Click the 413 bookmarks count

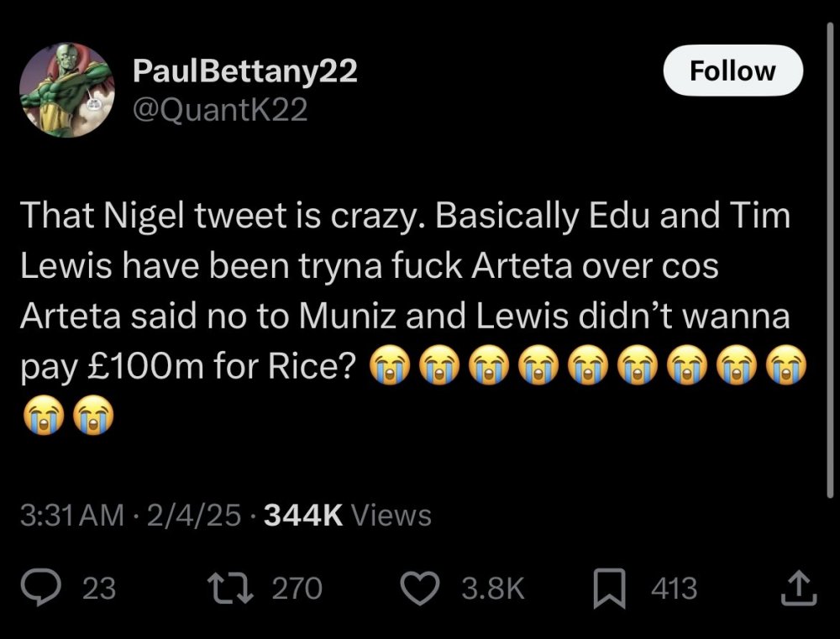coord(674,589)
